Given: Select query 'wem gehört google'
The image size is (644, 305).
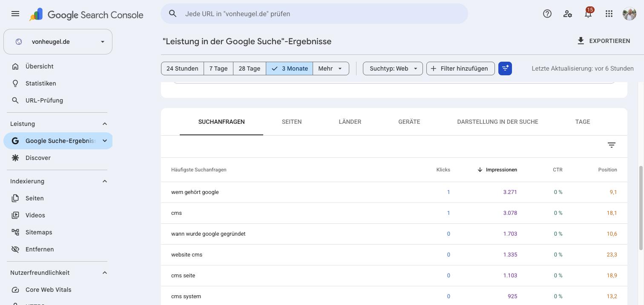Looking at the screenshot, I should [195, 192].
